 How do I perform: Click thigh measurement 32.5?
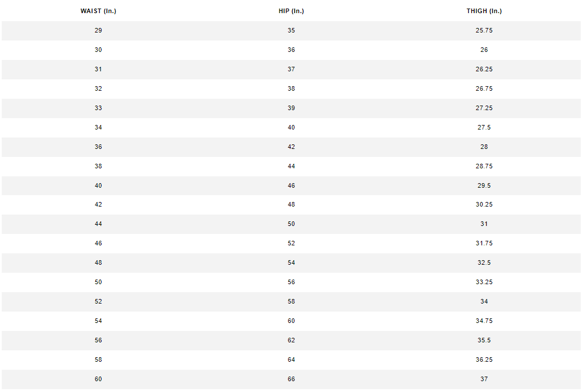(x=484, y=262)
